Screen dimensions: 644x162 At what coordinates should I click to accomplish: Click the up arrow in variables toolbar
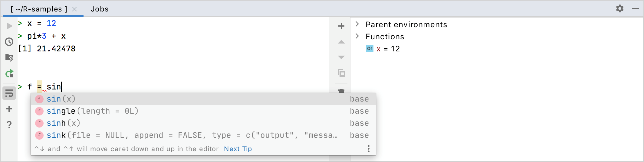tap(341, 42)
